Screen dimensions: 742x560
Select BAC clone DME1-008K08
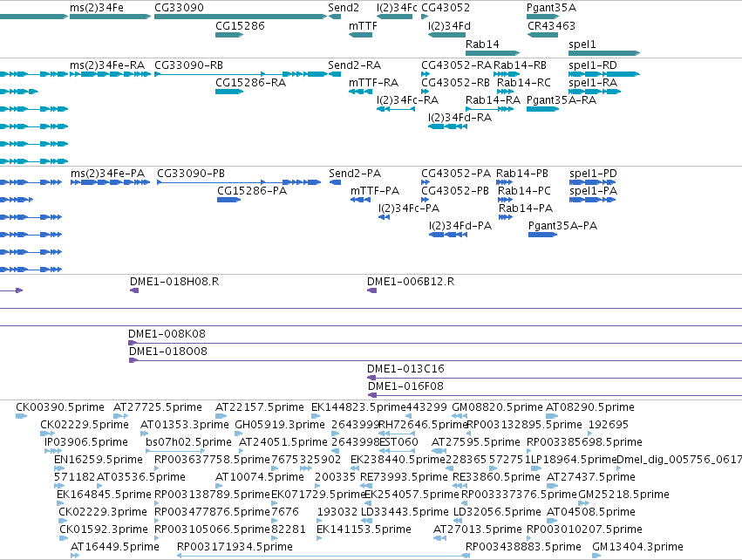[x=167, y=334]
